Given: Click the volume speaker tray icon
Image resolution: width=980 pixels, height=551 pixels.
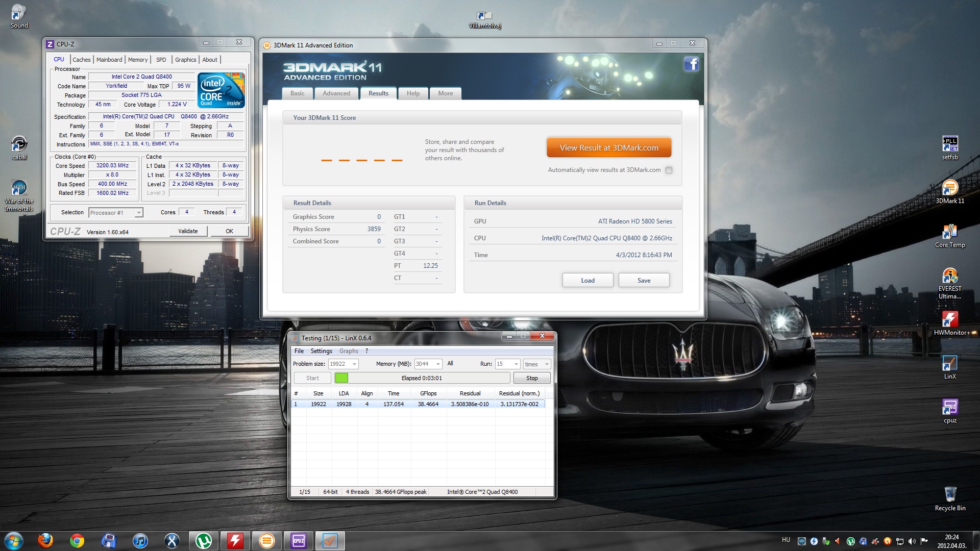Looking at the screenshot, I should [912, 541].
